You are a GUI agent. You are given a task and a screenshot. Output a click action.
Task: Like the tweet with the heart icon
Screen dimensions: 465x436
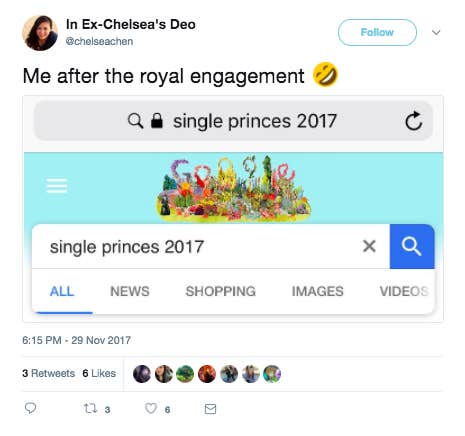point(151,408)
